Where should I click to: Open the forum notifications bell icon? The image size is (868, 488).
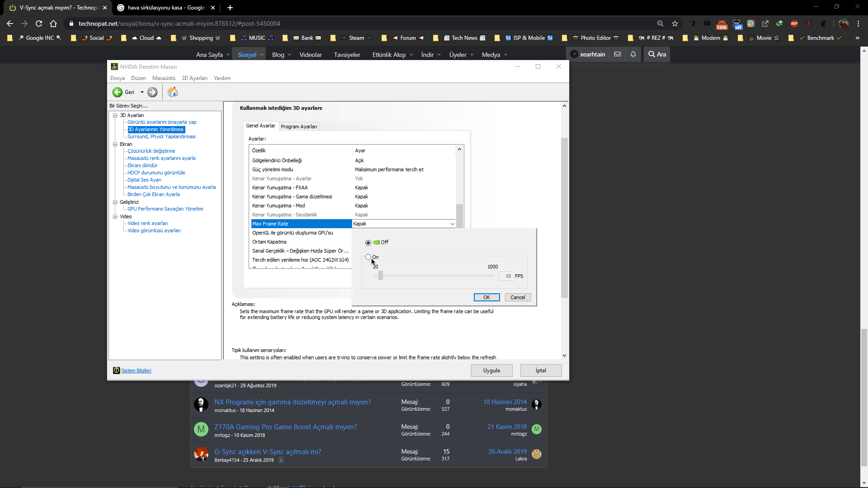(633, 54)
